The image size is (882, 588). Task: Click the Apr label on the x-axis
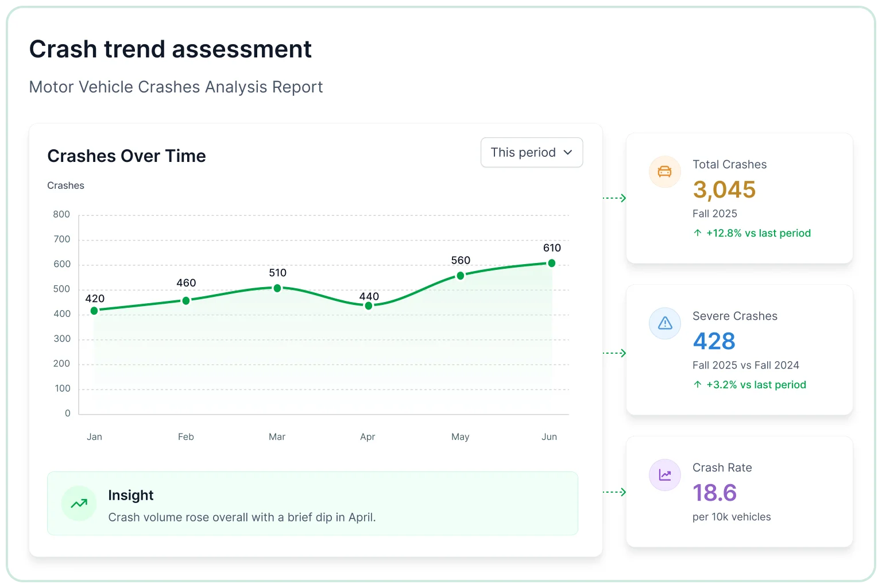367,436
